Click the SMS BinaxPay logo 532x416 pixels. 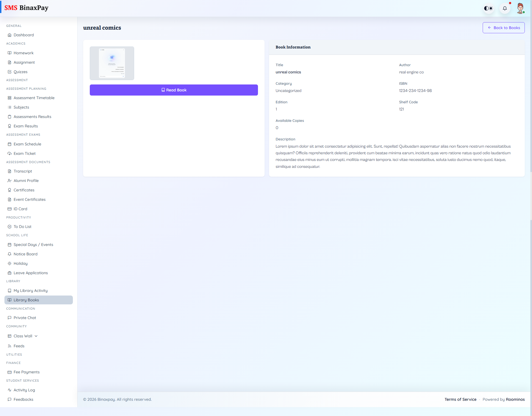[26, 8]
